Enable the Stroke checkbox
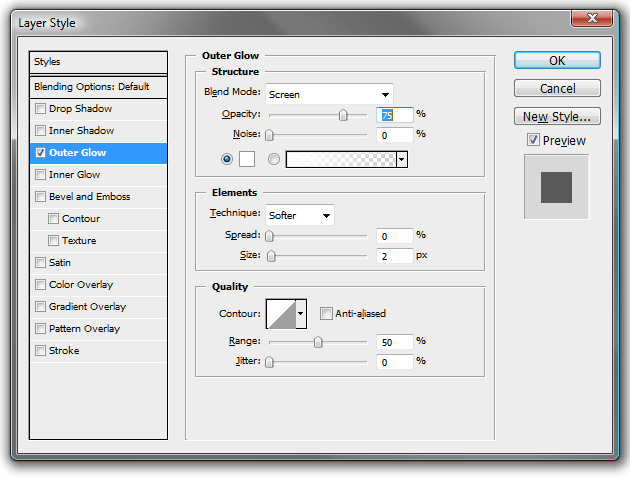Image resolution: width=630 pixels, height=480 pixels. [40, 351]
